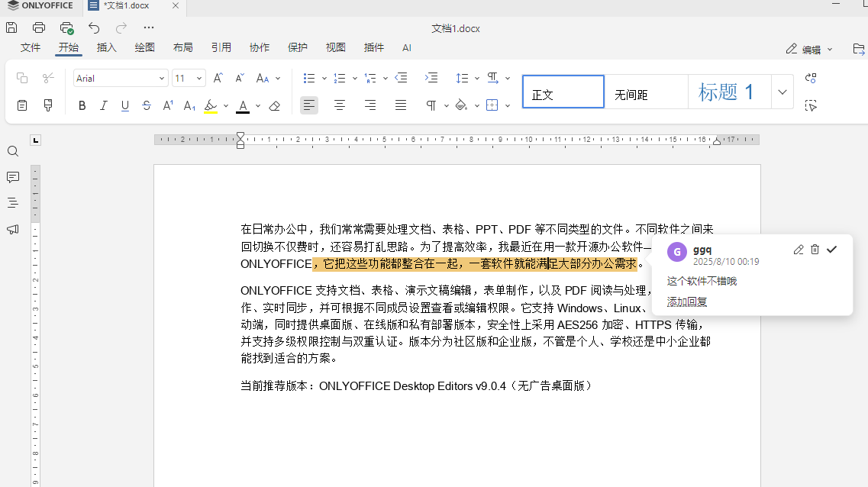Open the Arial font name dropdown
The image size is (868, 487).
162,79
